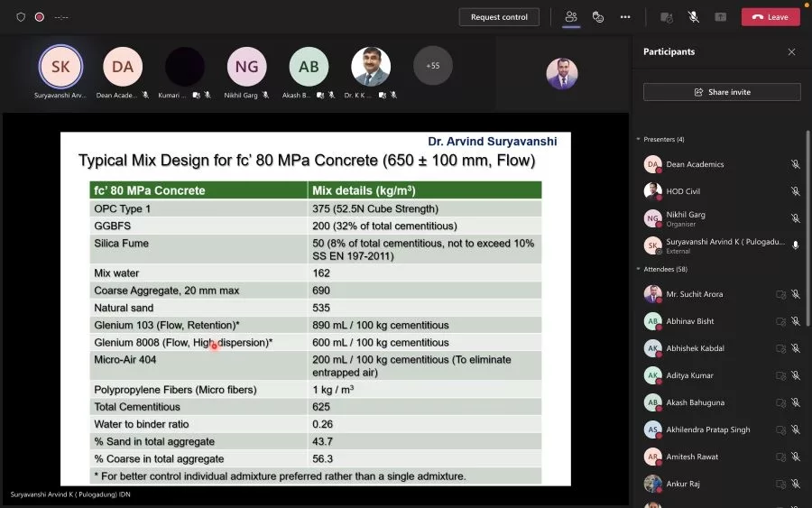
Task: Expand the +55 more participants bubble
Action: click(432, 66)
